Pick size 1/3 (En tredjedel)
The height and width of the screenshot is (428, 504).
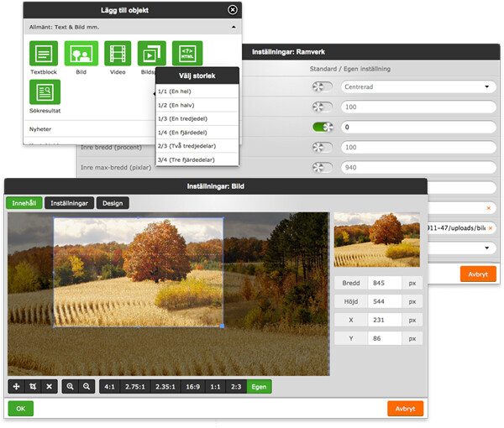(197, 119)
